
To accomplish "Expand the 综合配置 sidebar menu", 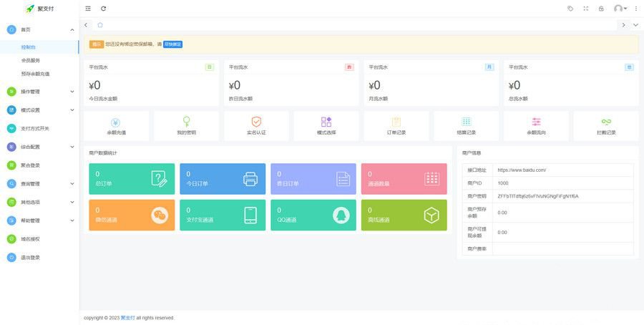I will point(39,147).
